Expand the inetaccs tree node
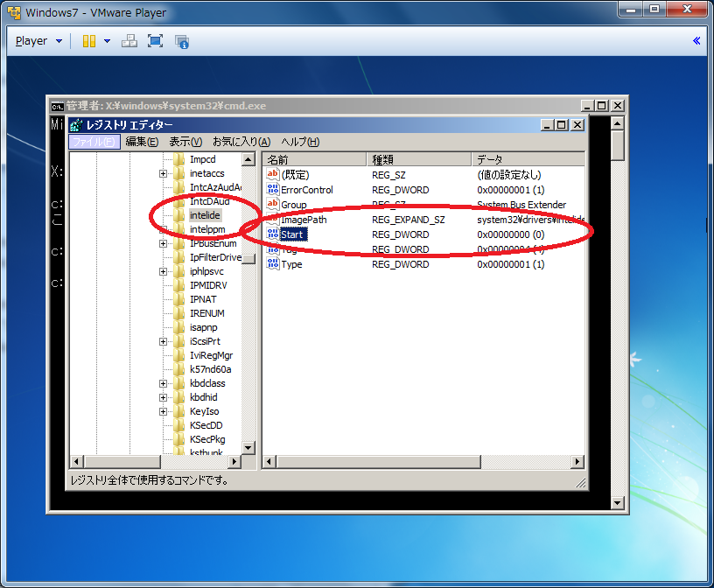 pos(163,173)
